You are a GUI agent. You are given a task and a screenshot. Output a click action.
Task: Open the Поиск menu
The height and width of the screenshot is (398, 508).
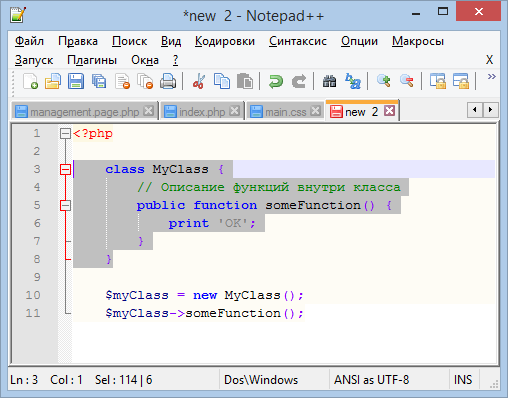coord(130,41)
